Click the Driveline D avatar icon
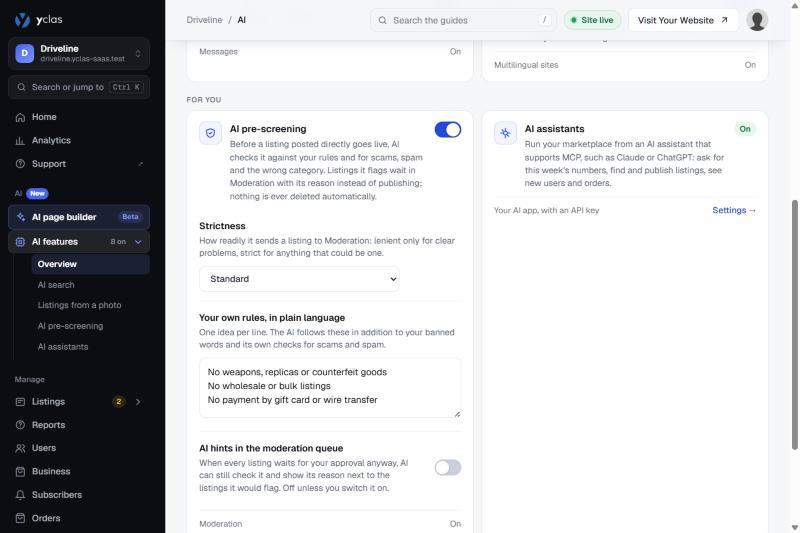Viewport: 800px width, 533px height. (x=24, y=53)
